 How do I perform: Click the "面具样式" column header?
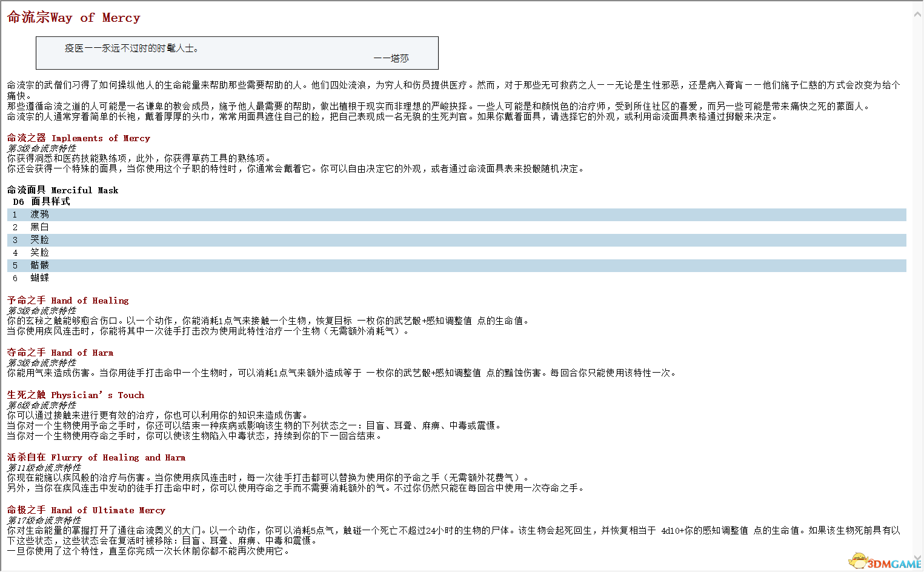tap(50, 202)
